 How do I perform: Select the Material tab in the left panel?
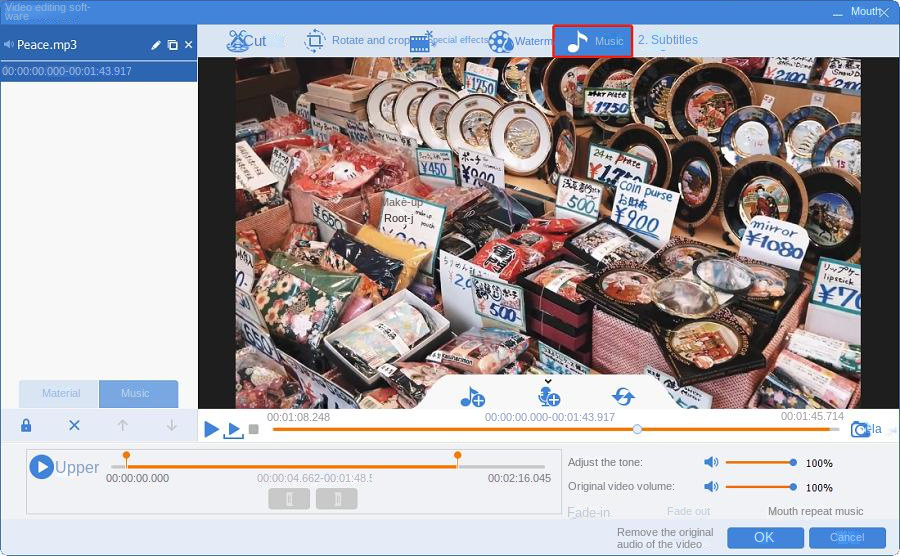59,394
